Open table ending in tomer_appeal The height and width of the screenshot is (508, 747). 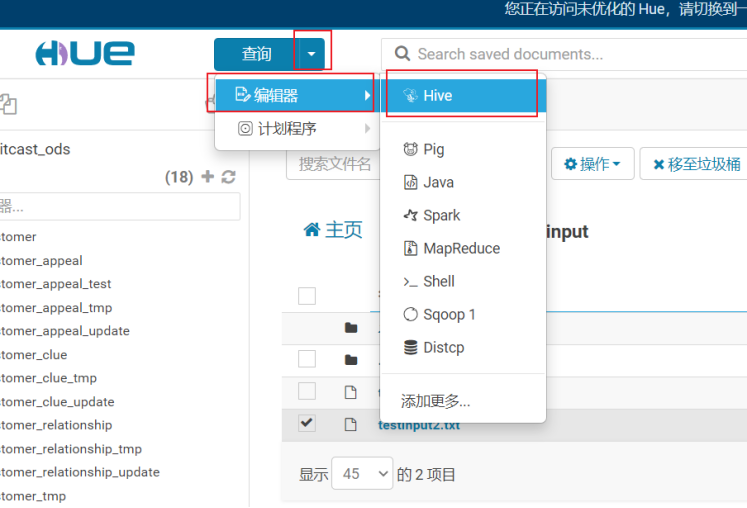tap(41, 261)
